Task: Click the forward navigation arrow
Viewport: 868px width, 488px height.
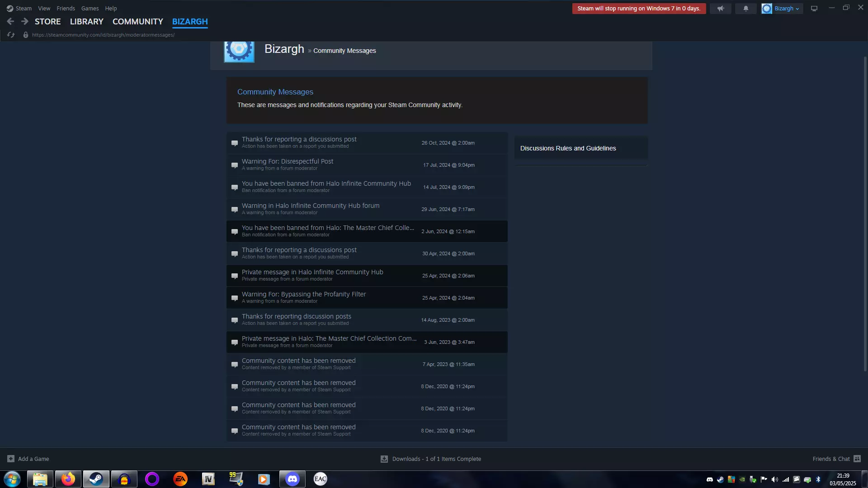Action: click(x=24, y=21)
